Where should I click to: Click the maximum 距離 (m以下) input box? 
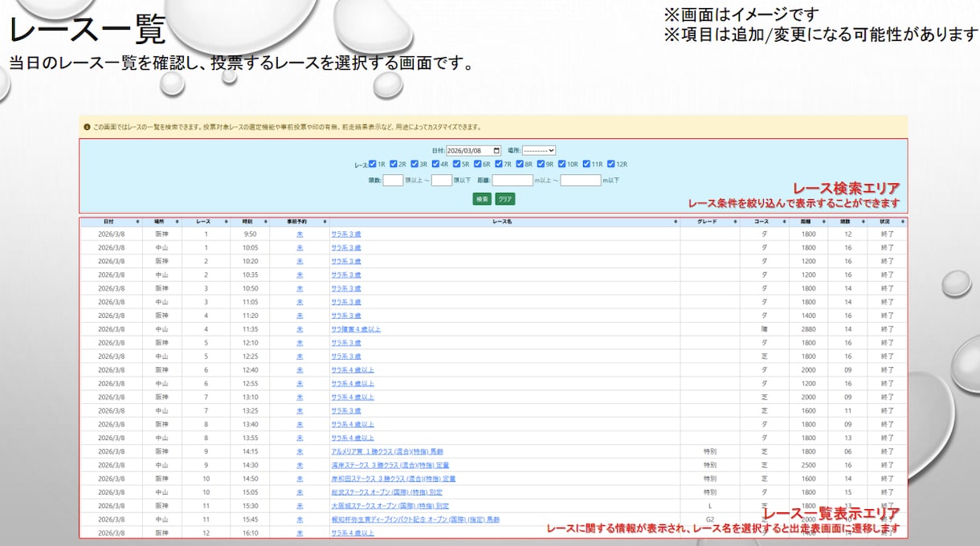(x=581, y=181)
